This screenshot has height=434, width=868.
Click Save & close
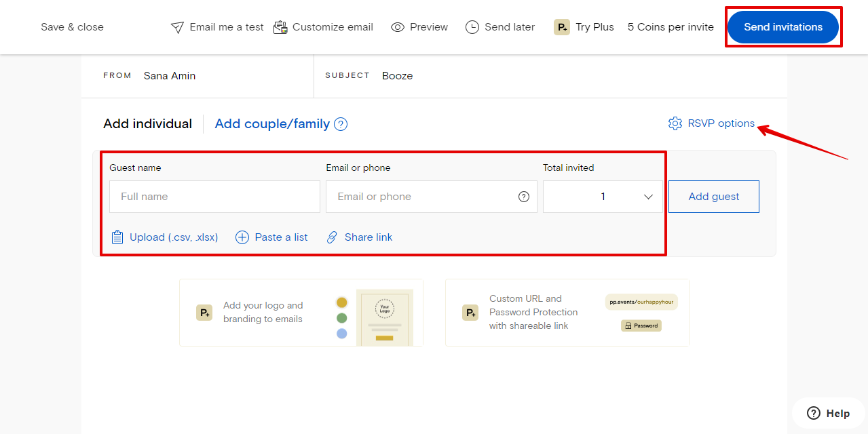[72, 27]
